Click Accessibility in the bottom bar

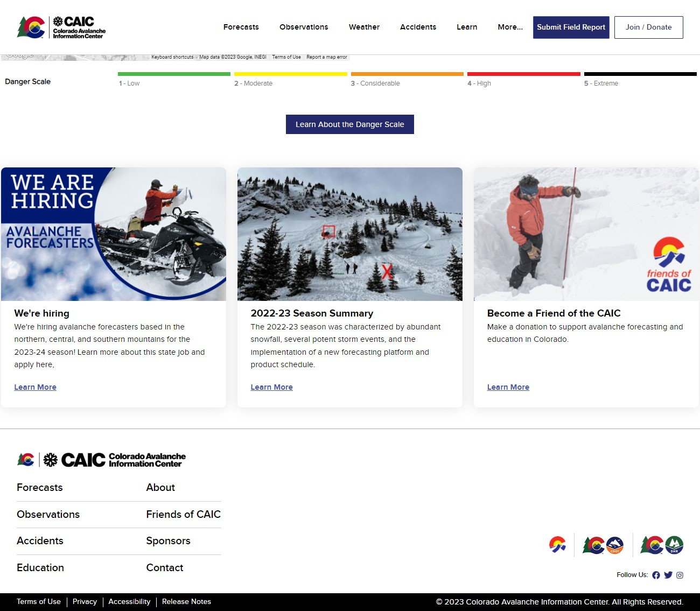tap(129, 602)
